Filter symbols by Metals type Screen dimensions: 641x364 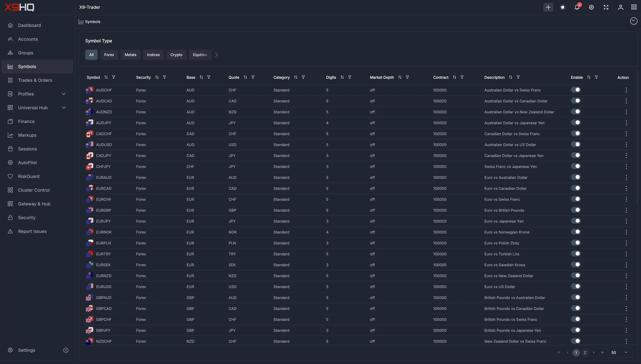pyautogui.click(x=130, y=55)
